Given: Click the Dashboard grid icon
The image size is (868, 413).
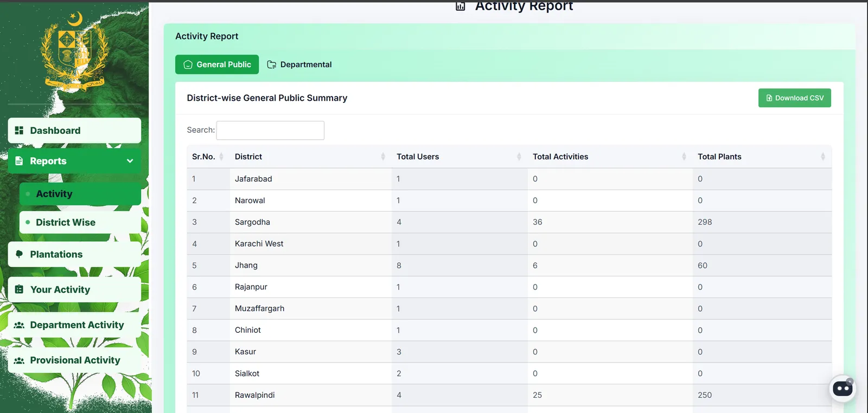Looking at the screenshot, I should [19, 130].
